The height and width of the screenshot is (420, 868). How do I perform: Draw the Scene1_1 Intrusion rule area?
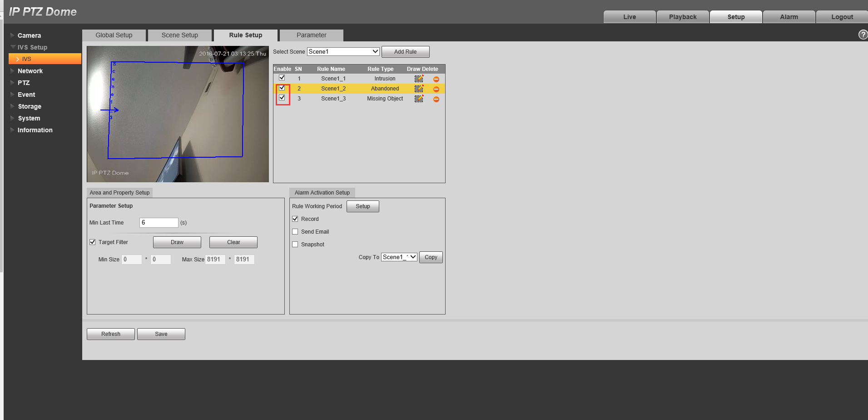[419, 79]
